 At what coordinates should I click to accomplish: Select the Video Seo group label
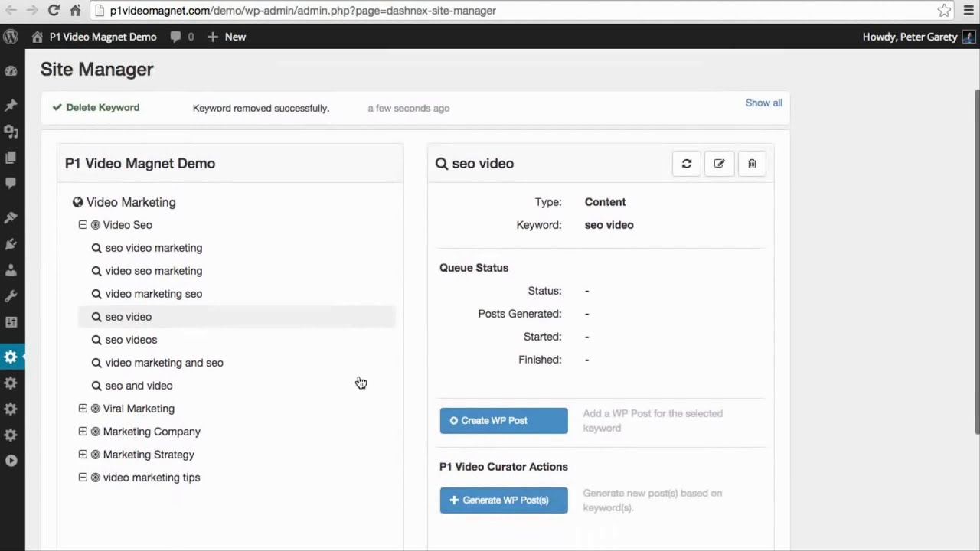coord(127,225)
